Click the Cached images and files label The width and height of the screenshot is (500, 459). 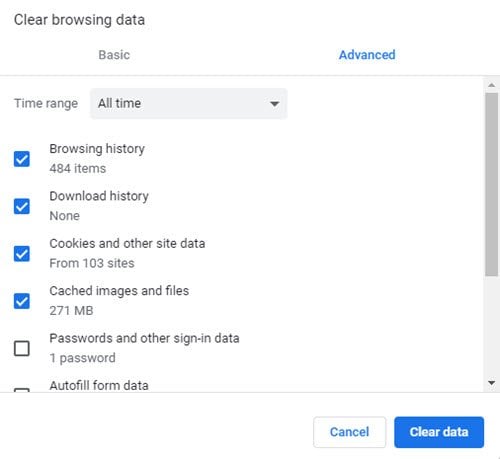(119, 291)
